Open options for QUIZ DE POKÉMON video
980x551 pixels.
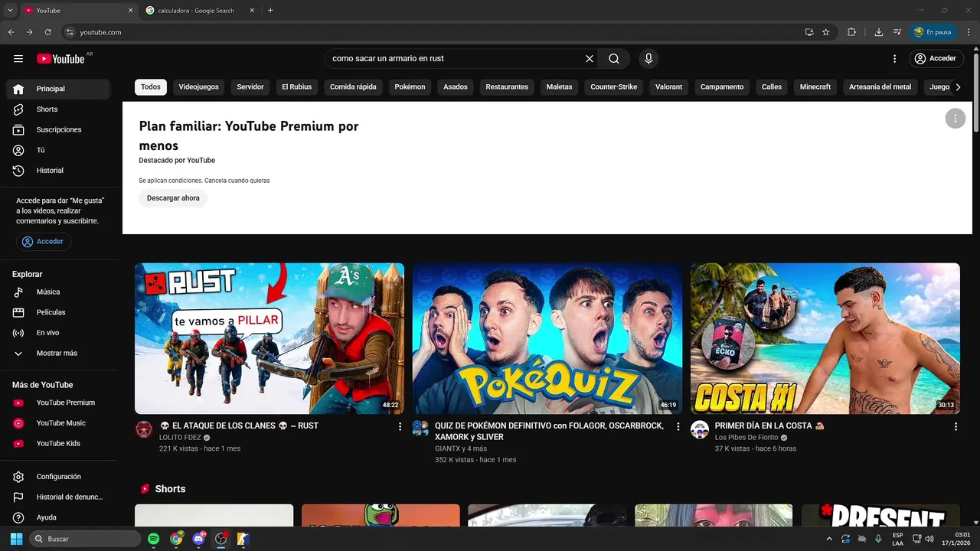tap(678, 427)
